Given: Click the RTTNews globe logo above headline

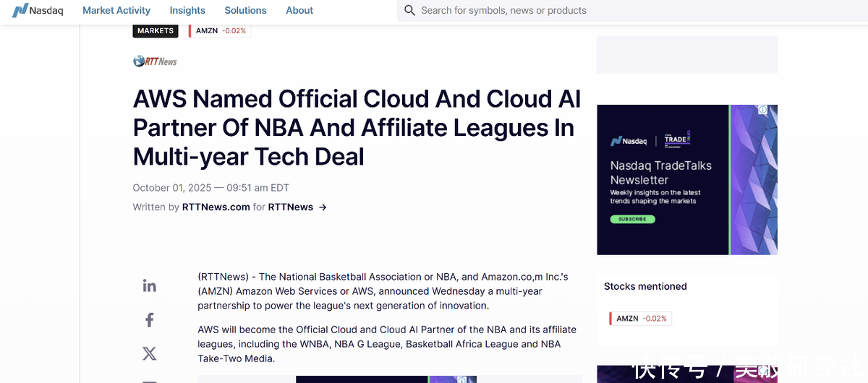Looking at the screenshot, I should [155, 61].
